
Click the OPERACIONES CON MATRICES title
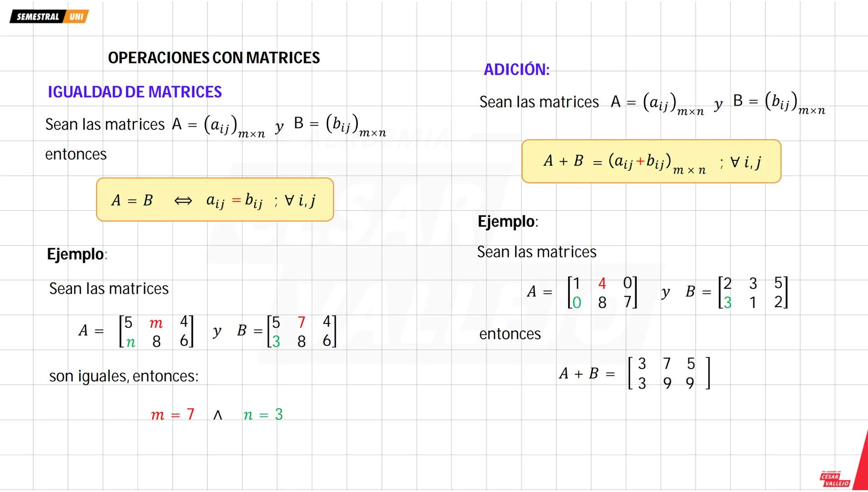tap(214, 58)
